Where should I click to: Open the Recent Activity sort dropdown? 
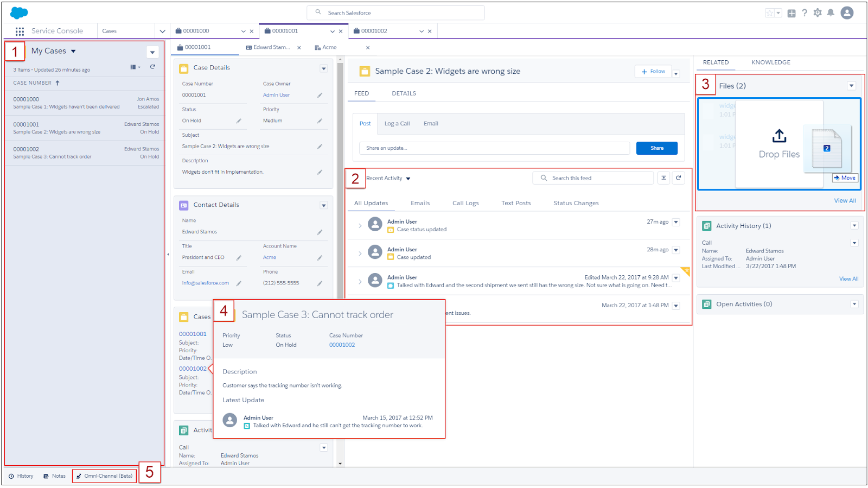point(409,179)
